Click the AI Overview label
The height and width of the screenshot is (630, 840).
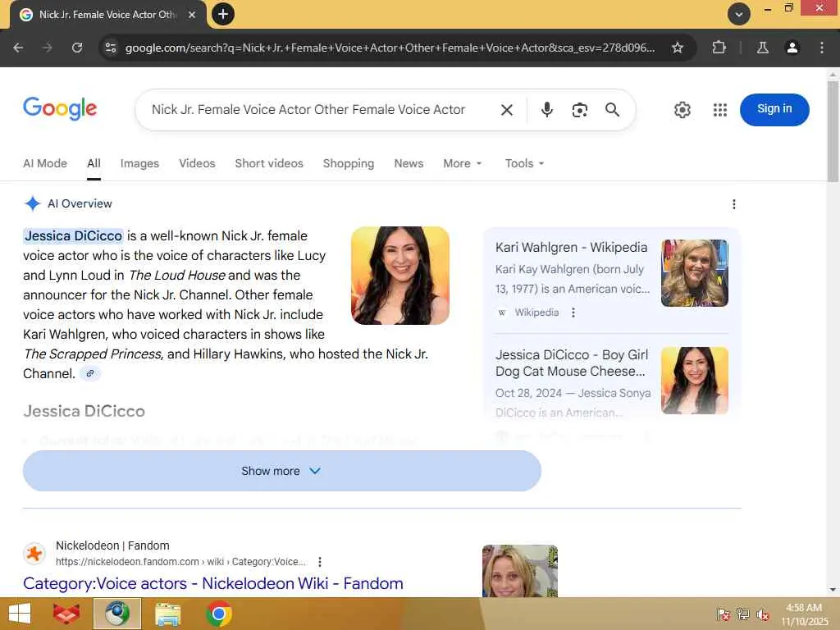tap(80, 203)
